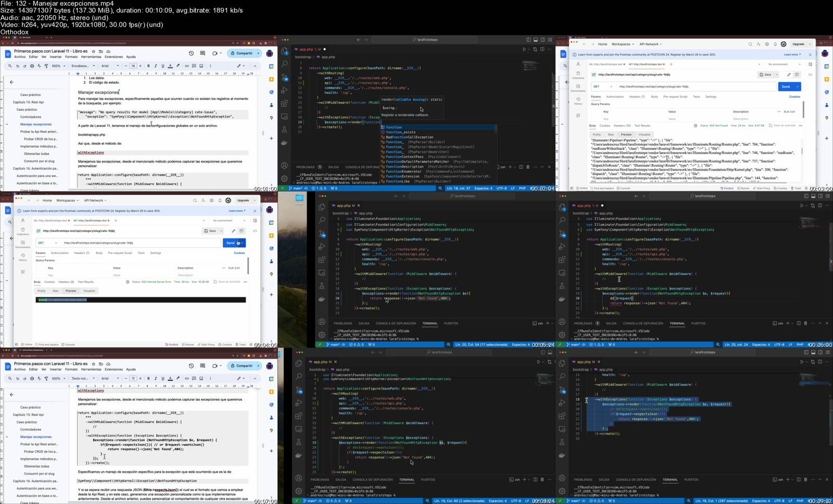Open Archivo menu in 00:01:00 Docs frame

pyautogui.click(x=20, y=57)
